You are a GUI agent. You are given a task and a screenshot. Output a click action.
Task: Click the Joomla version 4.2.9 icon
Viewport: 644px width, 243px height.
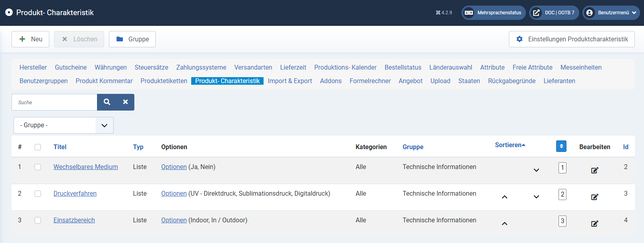point(438,13)
